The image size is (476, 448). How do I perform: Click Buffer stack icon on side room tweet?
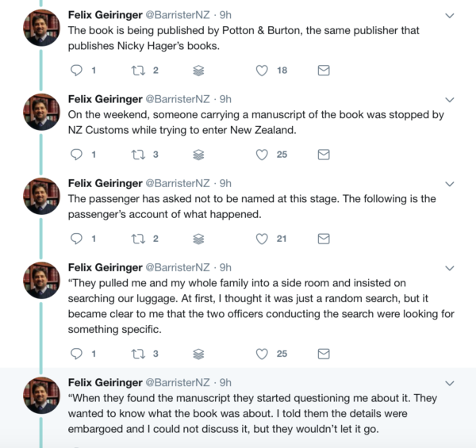pos(198,354)
